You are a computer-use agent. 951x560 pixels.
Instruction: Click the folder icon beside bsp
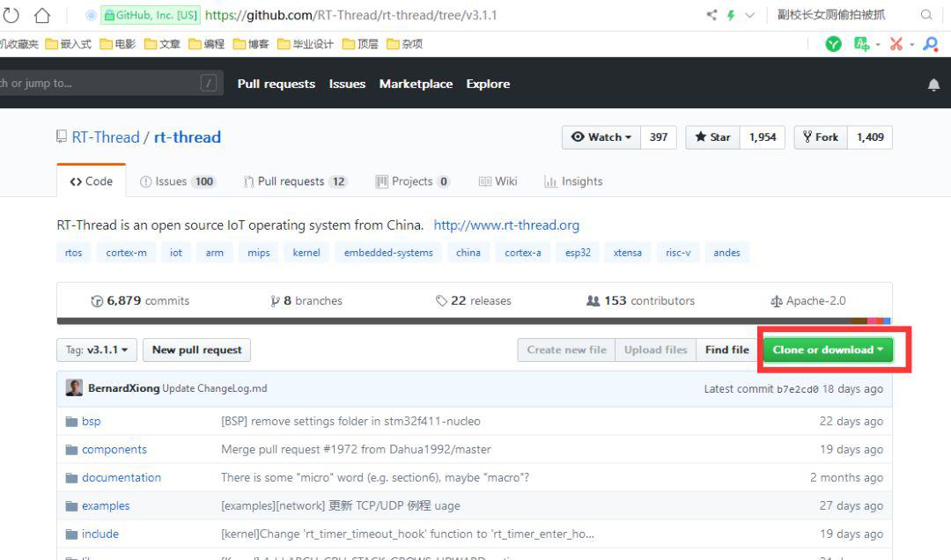71,421
